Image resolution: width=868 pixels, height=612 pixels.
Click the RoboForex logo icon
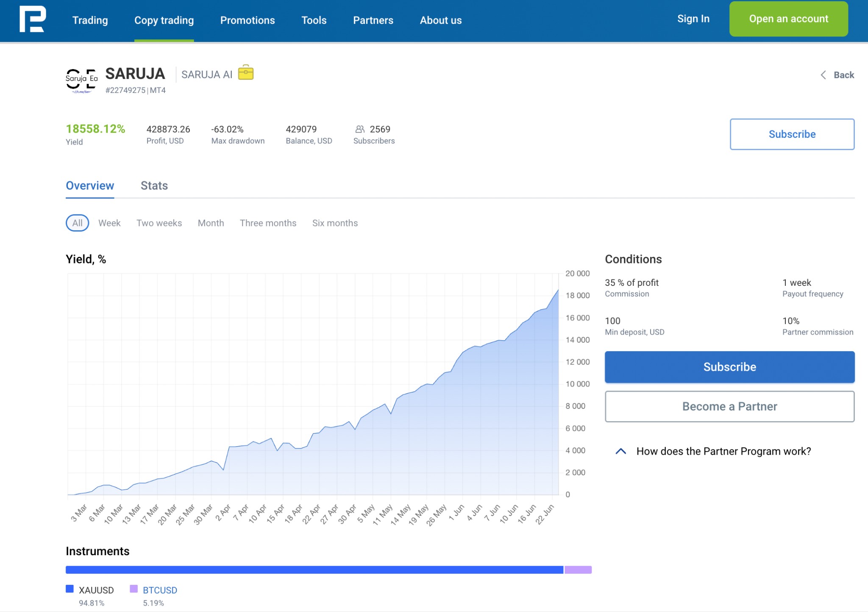coord(33,19)
